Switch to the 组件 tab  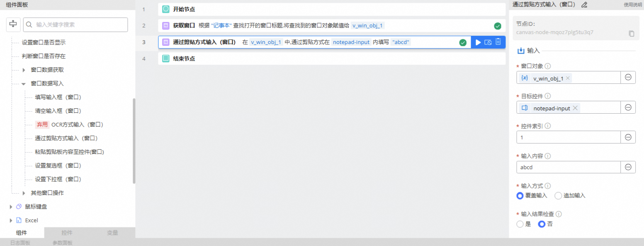22,233
